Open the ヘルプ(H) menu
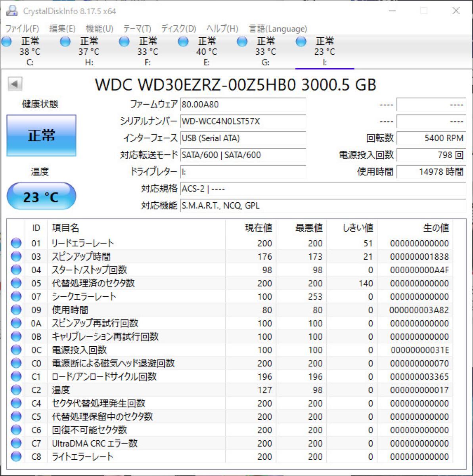Screen dimensions: 473x476 222,29
